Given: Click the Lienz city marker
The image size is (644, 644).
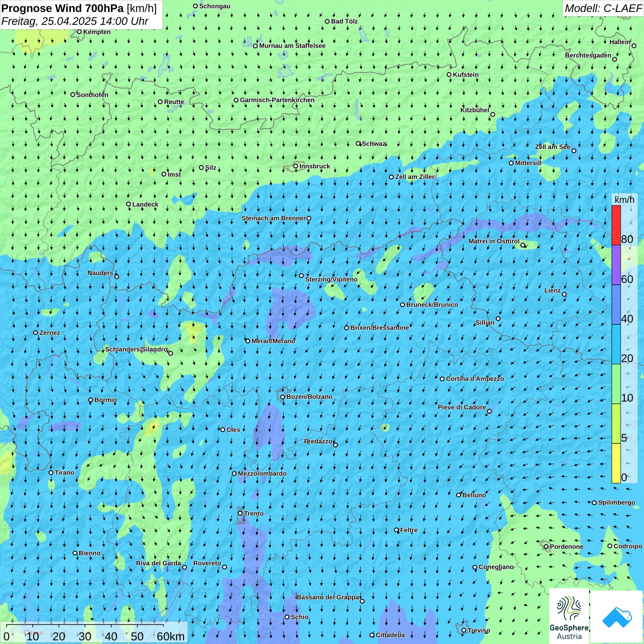Looking at the screenshot, I should tap(564, 294).
